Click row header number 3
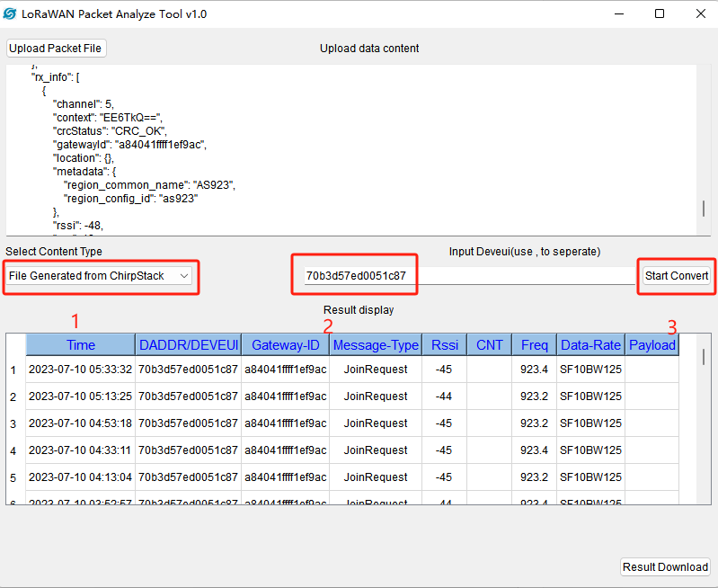This screenshot has width=718, height=588. [13, 424]
